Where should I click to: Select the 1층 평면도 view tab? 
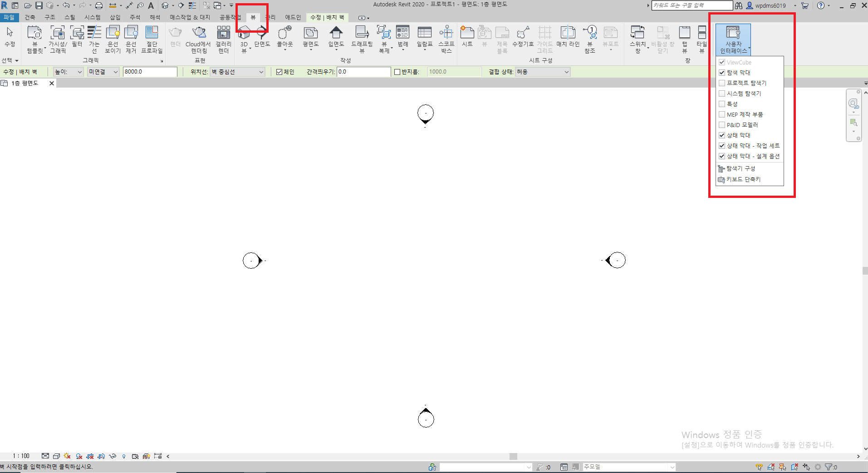[25, 83]
